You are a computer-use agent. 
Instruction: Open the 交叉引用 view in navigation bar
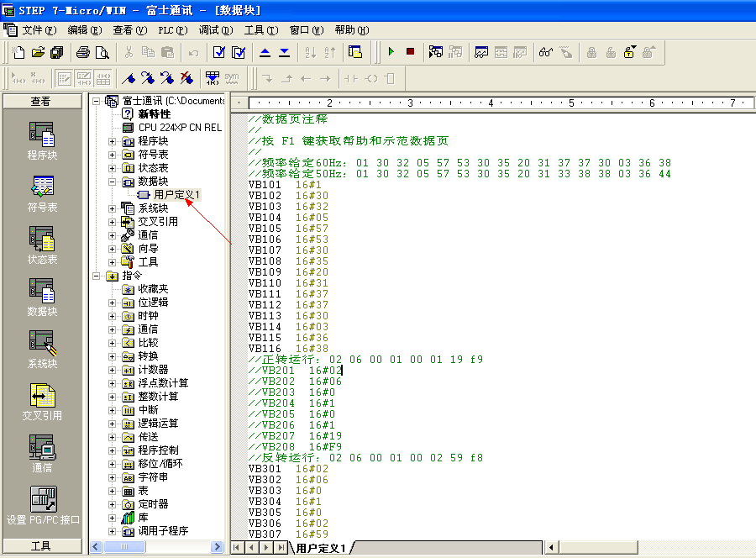[42, 402]
